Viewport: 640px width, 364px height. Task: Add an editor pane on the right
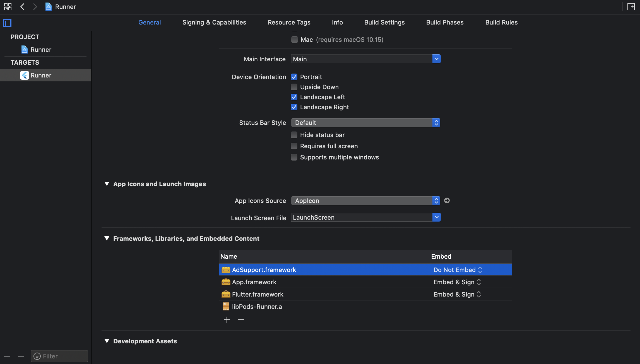631,7
